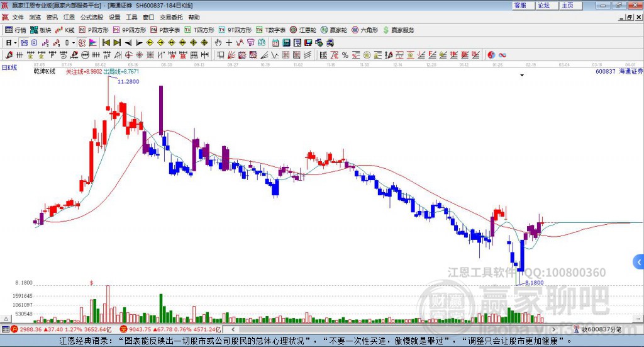This screenshot has width=644, height=347.
Task: Open the P数字表 tool
Action: click(x=165, y=30)
